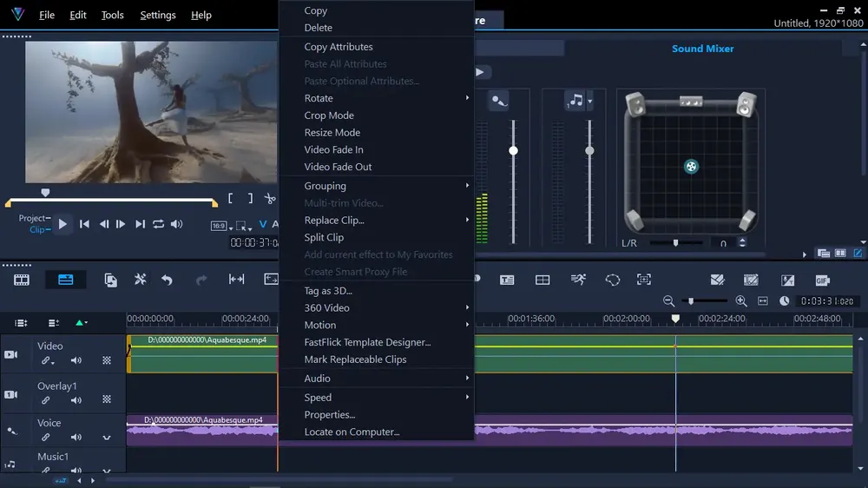Viewport: 868px width, 488px height.
Task: Select the storyboard view icon
Action: click(22, 280)
